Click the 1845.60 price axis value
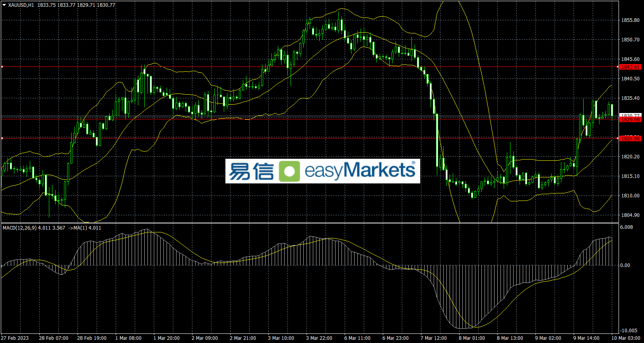644x343 pixels. tap(630, 59)
